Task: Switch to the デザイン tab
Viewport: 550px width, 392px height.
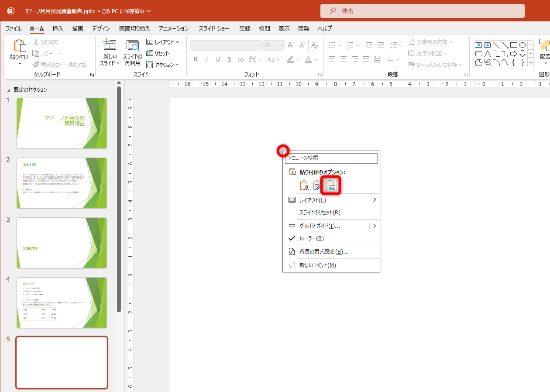Action: (x=101, y=28)
